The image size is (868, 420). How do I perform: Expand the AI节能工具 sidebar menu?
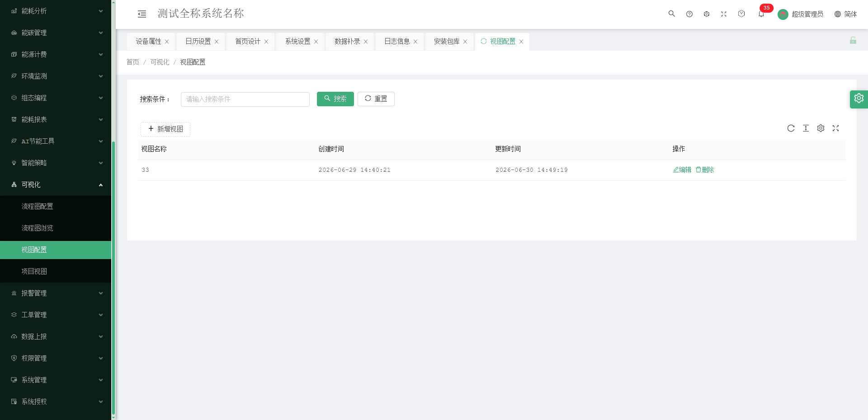[x=56, y=141]
